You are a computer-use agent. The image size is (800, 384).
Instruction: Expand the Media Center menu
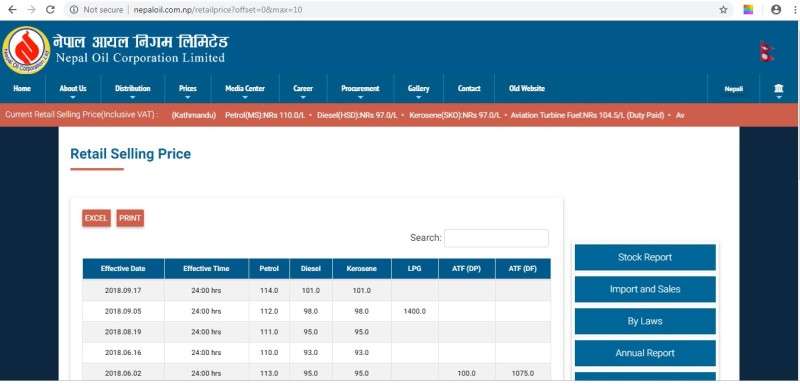click(245, 88)
